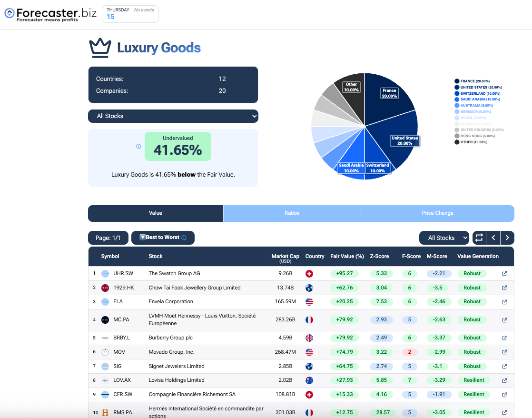Toggle Best to Worst sort order
This screenshot has width=532, height=418.
tap(163, 238)
